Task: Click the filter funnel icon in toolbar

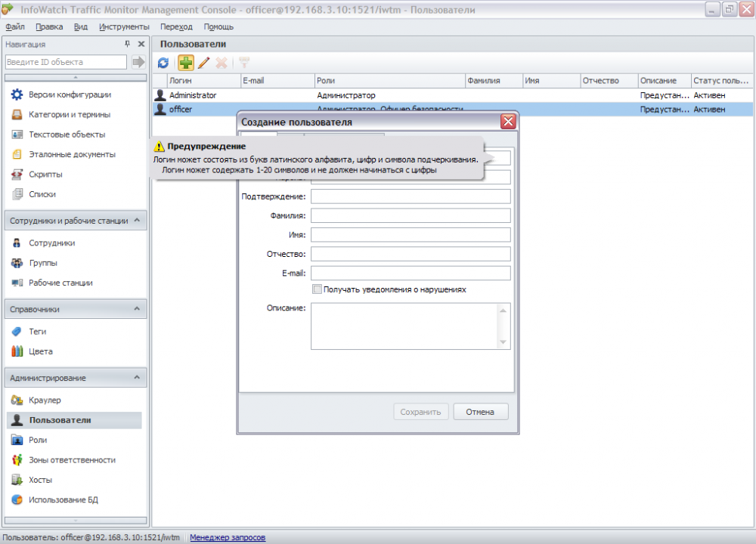Action: coord(244,63)
